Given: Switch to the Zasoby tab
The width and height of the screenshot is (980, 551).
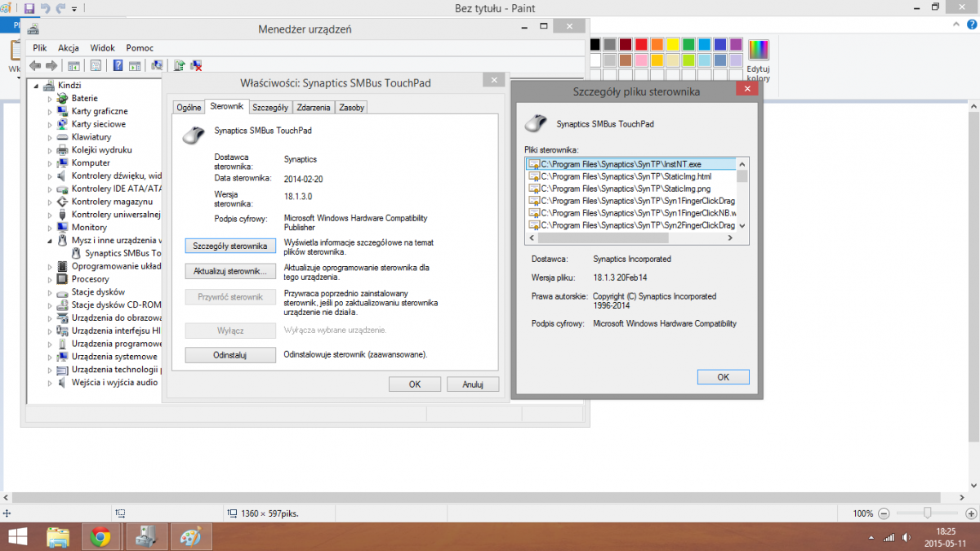Looking at the screenshot, I should tap(351, 107).
